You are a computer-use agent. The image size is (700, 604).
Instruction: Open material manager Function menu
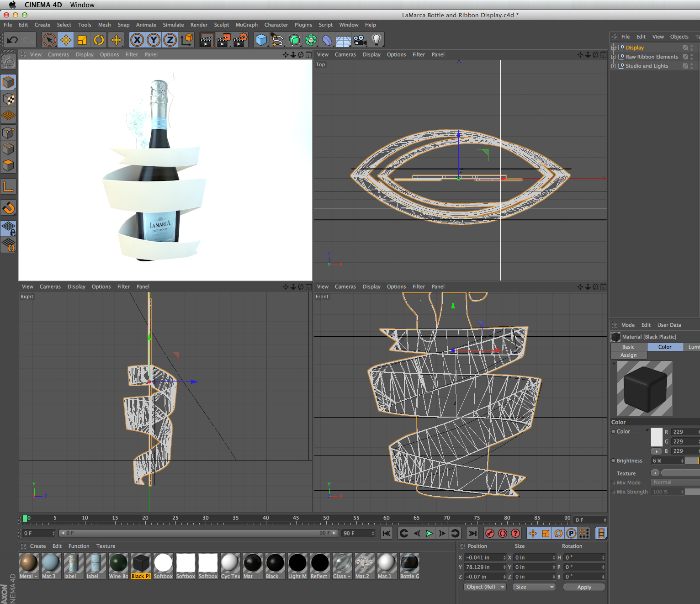[x=79, y=546]
